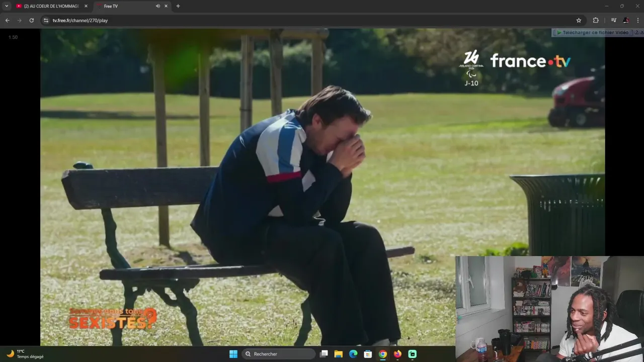The image size is (644, 362).
Task: Open the Chrome profile avatar
Action: pos(626,20)
